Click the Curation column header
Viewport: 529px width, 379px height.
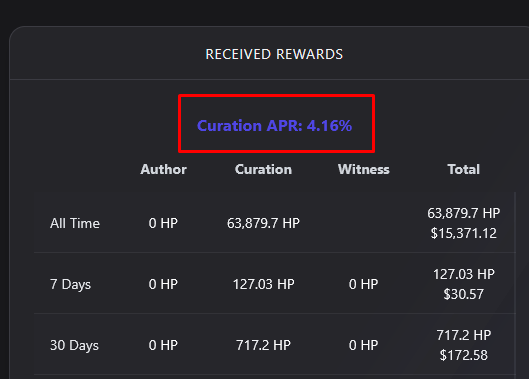pyautogui.click(x=263, y=169)
